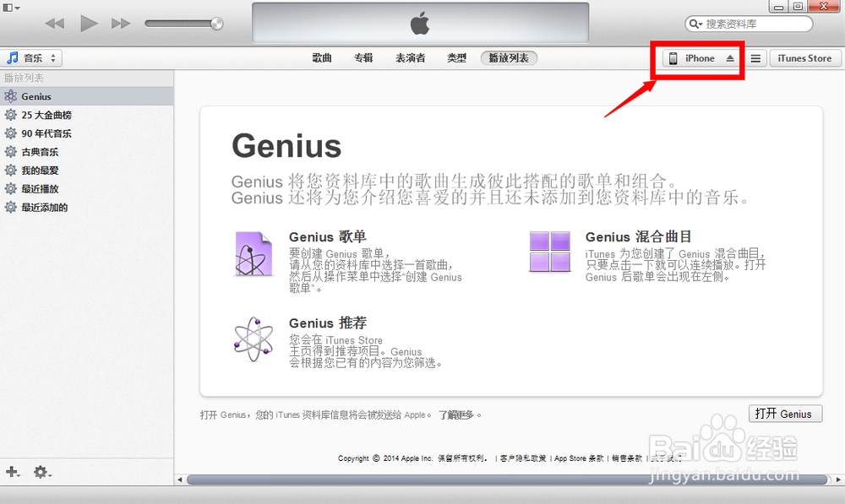
Task: Click the Play button
Action: (89, 23)
